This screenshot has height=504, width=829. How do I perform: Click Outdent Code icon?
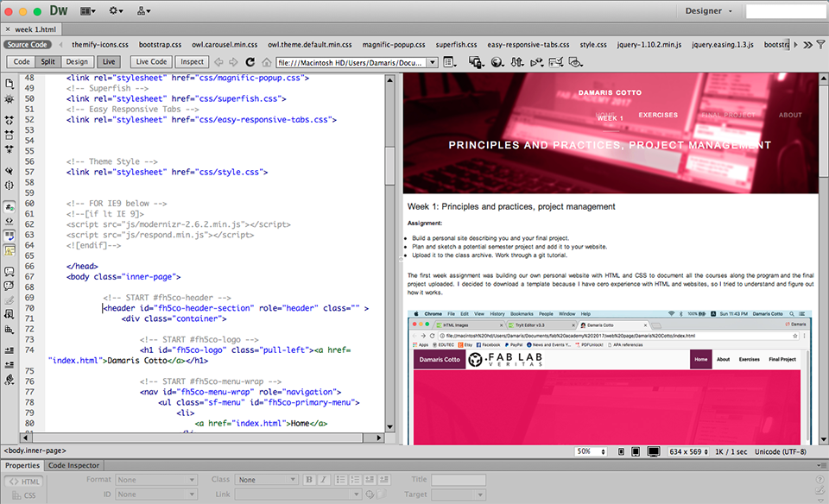click(9, 364)
